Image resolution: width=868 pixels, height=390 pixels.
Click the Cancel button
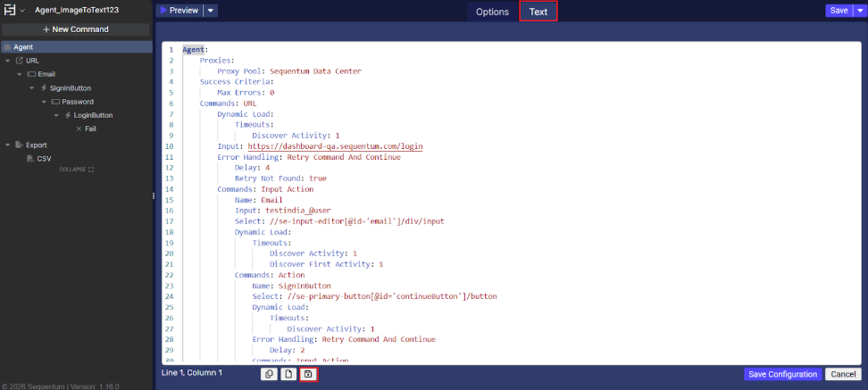[x=841, y=374]
